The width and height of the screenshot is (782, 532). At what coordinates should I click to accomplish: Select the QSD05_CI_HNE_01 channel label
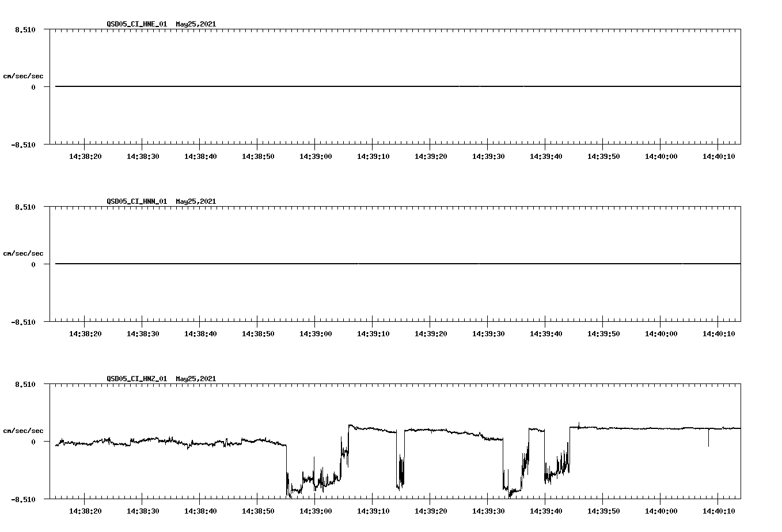coord(137,24)
